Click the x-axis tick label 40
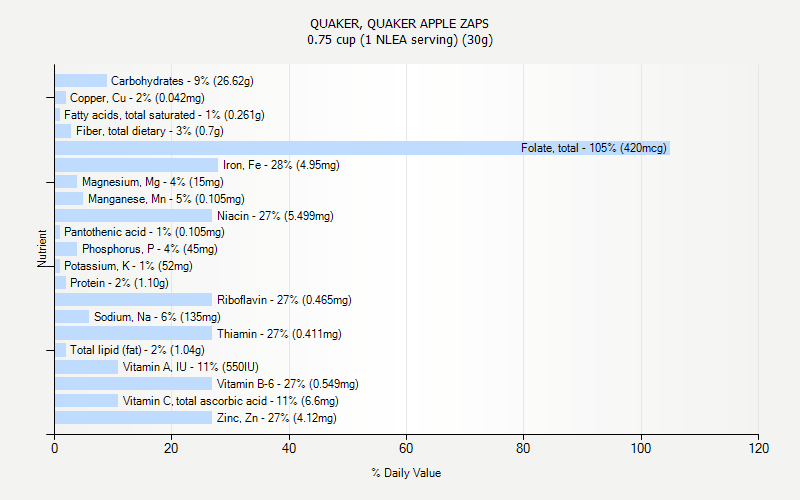Viewport: 800px width, 500px height. (x=289, y=448)
